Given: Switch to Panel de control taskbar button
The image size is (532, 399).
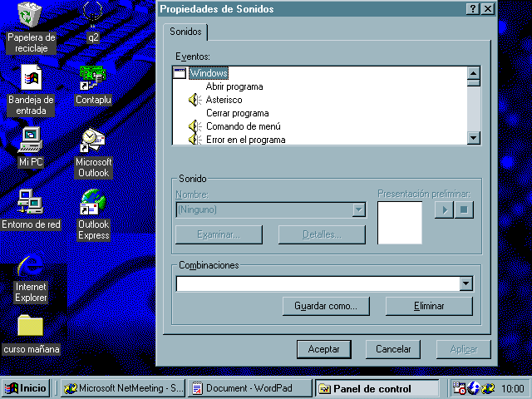Looking at the screenshot, I should [377, 388].
